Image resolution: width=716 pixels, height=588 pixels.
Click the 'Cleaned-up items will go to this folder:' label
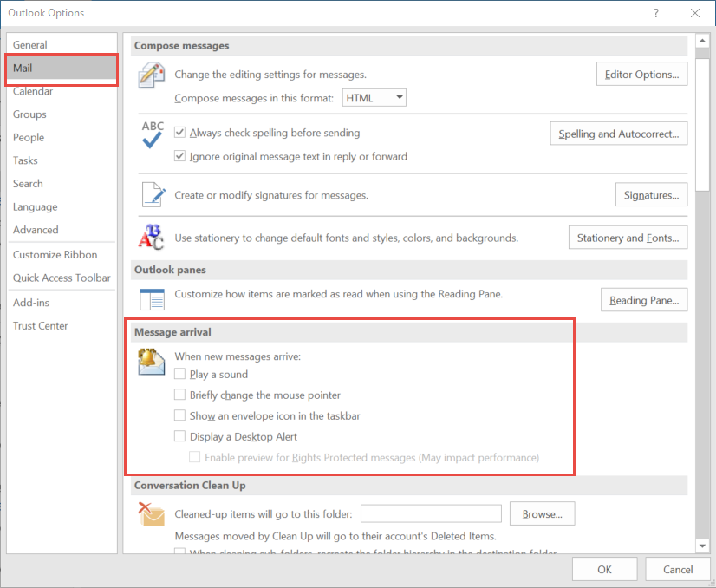click(x=264, y=514)
